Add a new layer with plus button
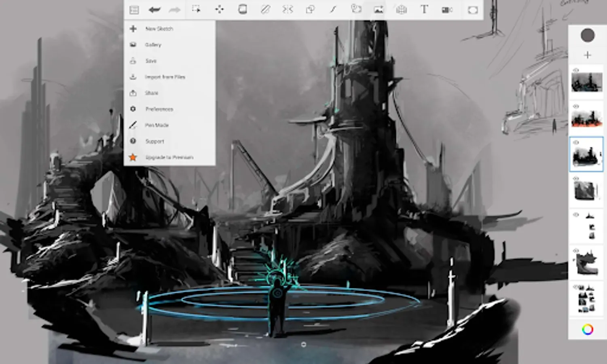The width and height of the screenshot is (607, 364). point(587,55)
